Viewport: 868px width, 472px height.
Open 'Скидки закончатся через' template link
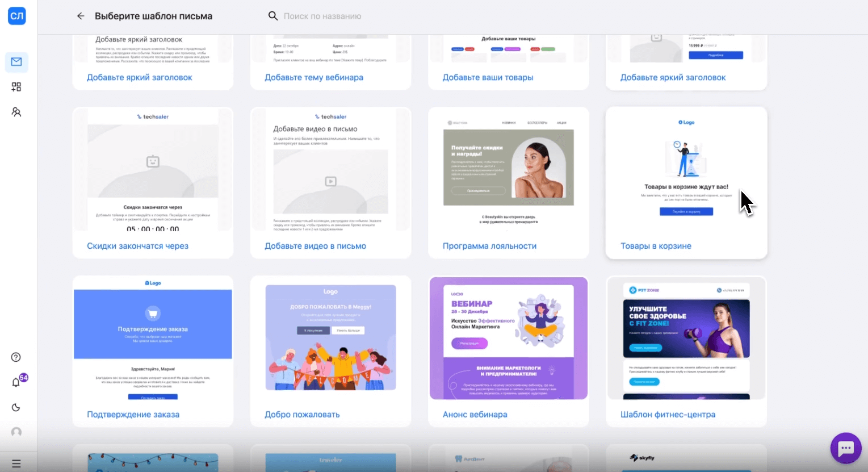[137, 246]
